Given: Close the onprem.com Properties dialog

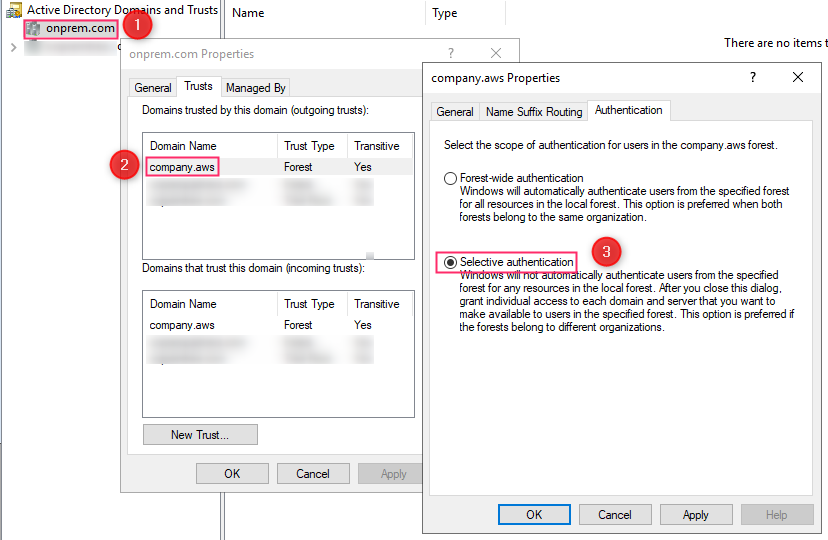Looking at the screenshot, I should [x=496, y=53].
